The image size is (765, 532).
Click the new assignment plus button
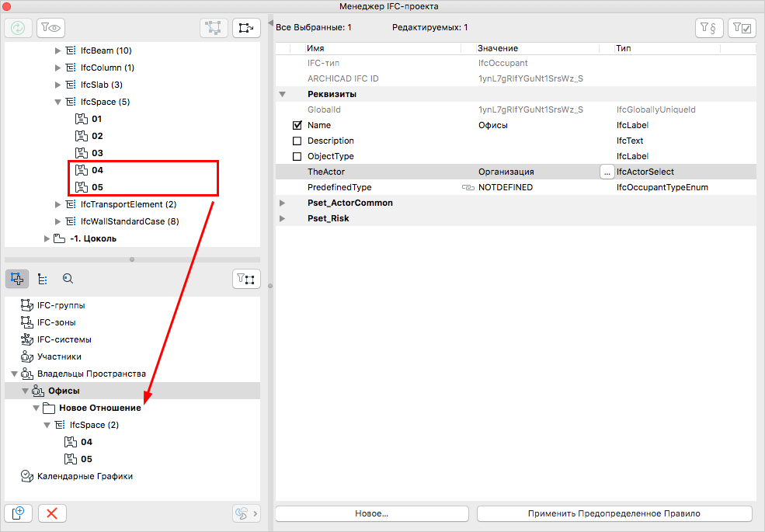pos(19,513)
